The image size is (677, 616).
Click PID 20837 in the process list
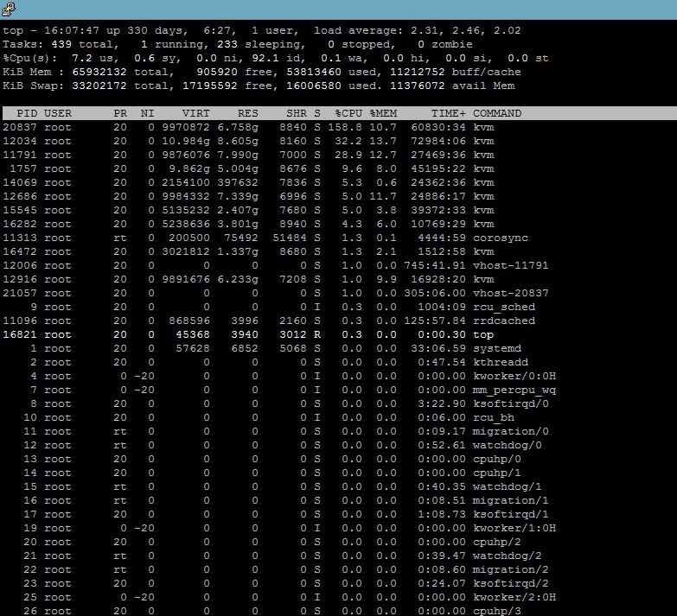pos(20,127)
